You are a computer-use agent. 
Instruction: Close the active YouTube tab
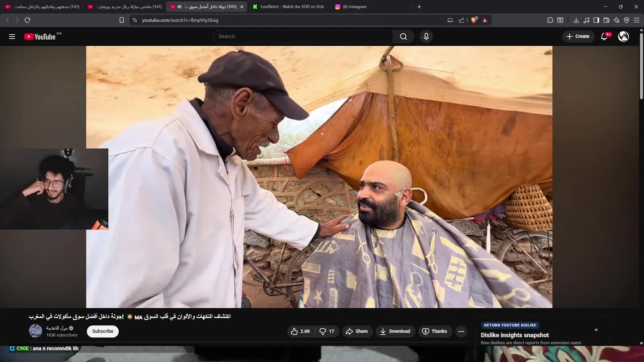pyautogui.click(x=242, y=7)
